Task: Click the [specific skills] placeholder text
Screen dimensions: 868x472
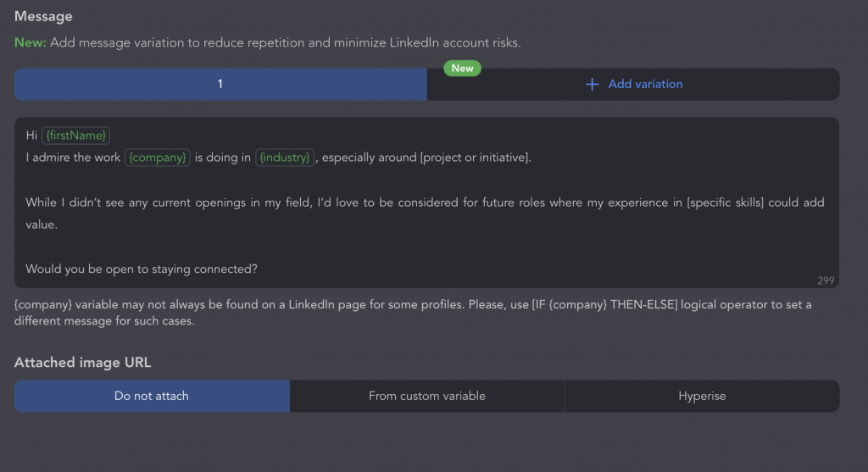Action: click(x=726, y=203)
